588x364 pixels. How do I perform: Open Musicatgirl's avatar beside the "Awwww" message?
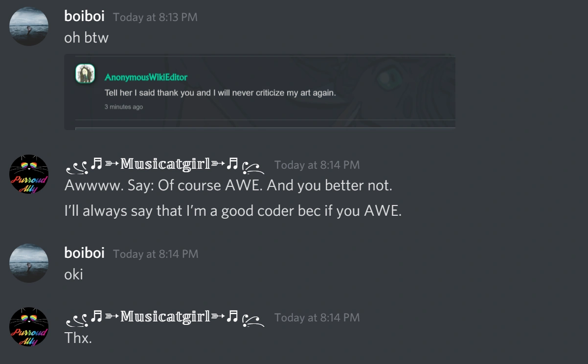tap(29, 174)
